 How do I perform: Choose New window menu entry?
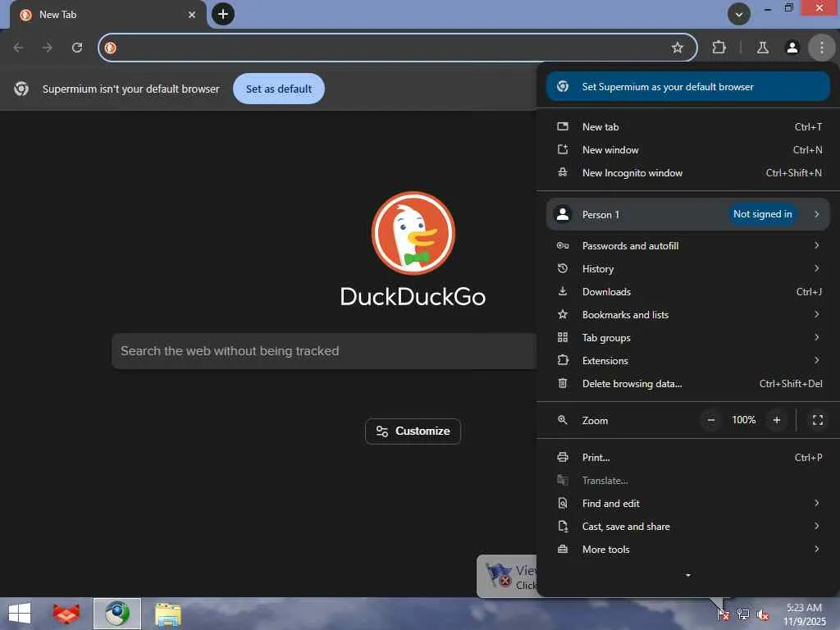[688, 150]
